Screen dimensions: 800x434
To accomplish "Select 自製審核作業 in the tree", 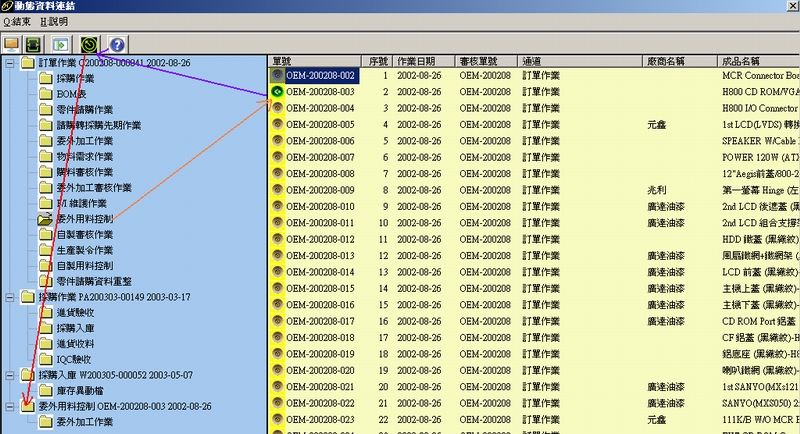I will (x=85, y=235).
